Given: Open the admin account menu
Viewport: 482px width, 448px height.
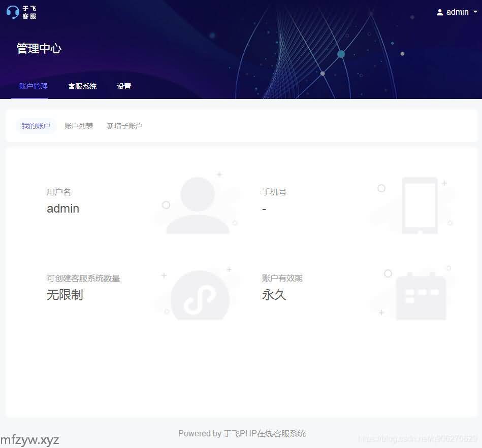Looking at the screenshot, I should [457, 12].
